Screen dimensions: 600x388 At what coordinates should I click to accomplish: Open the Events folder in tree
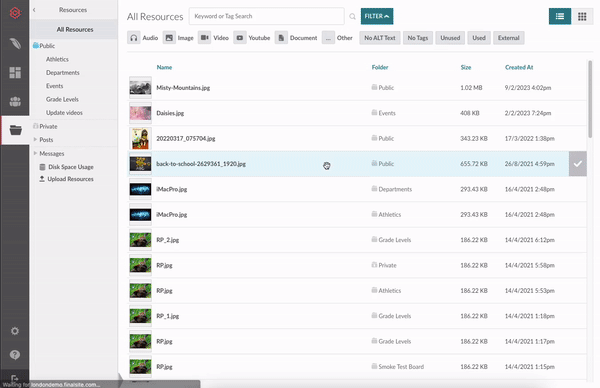[54, 86]
